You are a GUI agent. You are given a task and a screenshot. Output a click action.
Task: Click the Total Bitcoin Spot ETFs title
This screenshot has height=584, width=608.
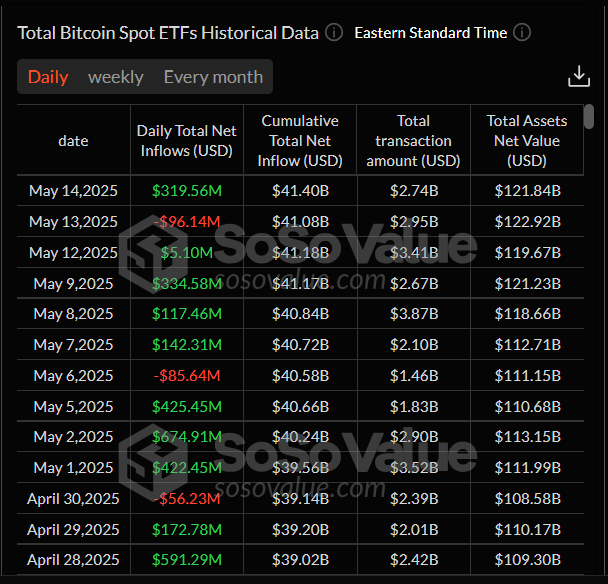(168, 32)
